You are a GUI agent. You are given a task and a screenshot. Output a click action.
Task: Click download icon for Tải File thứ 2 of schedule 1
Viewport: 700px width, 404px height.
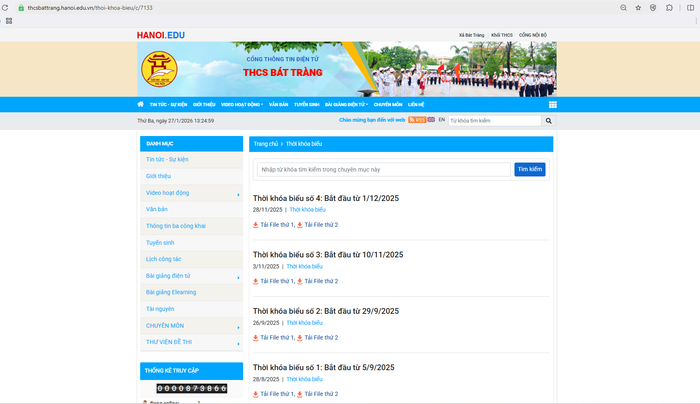coord(300,394)
